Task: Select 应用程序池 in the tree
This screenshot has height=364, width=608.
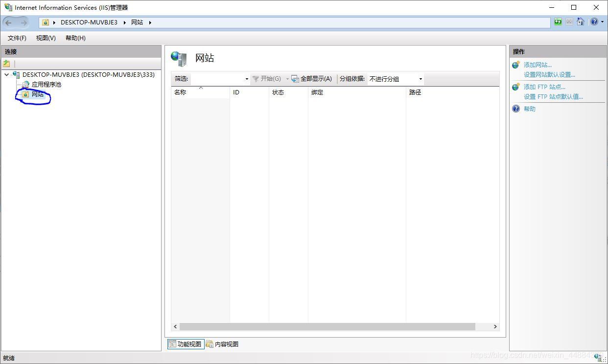Action: 47,85
